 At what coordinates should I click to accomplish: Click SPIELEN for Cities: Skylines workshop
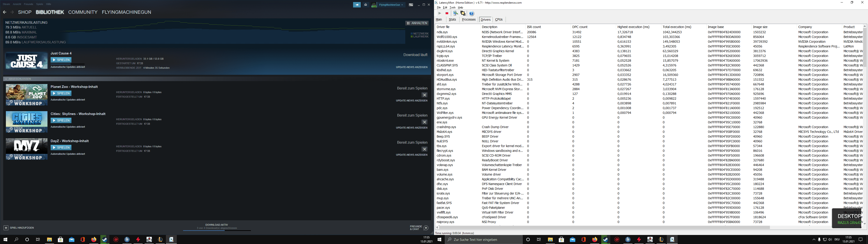tap(61, 120)
